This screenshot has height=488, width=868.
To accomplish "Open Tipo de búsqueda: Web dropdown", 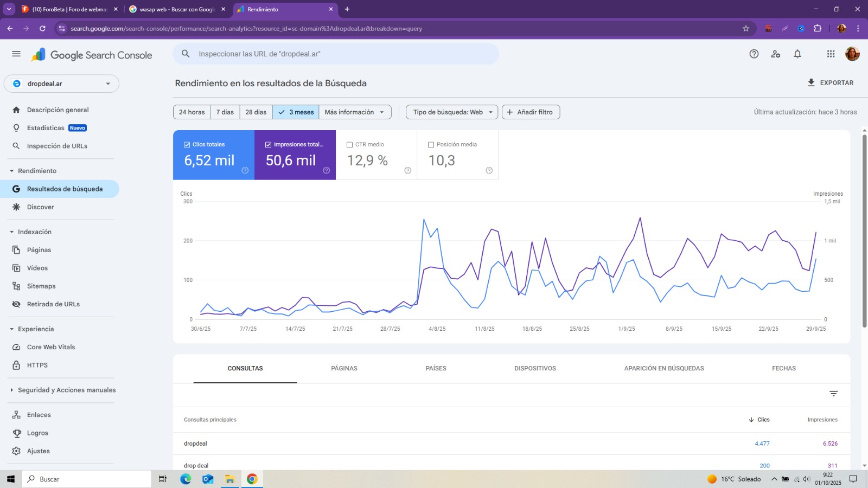I will click(x=451, y=112).
